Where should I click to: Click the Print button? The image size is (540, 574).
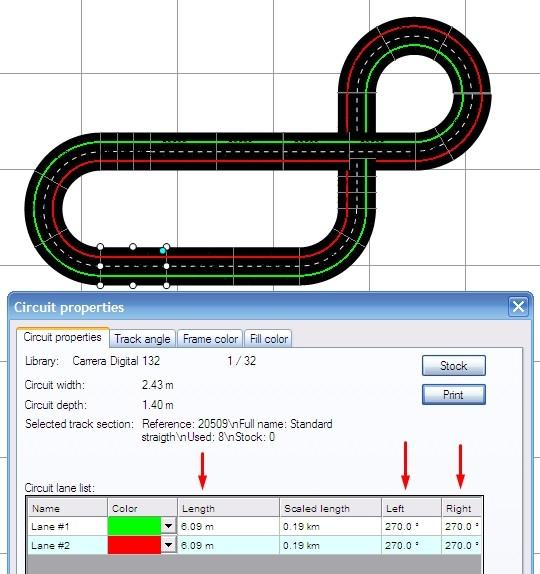(x=454, y=395)
